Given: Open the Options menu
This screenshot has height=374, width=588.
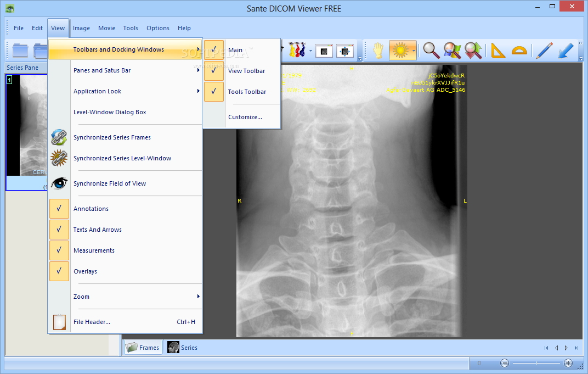Looking at the screenshot, I should [158, 28].
